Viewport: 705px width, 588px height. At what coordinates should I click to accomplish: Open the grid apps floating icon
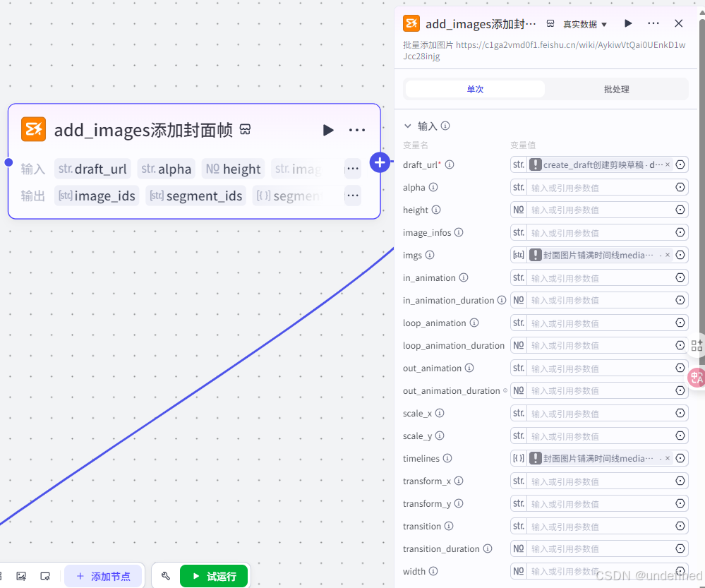point(697,345)
